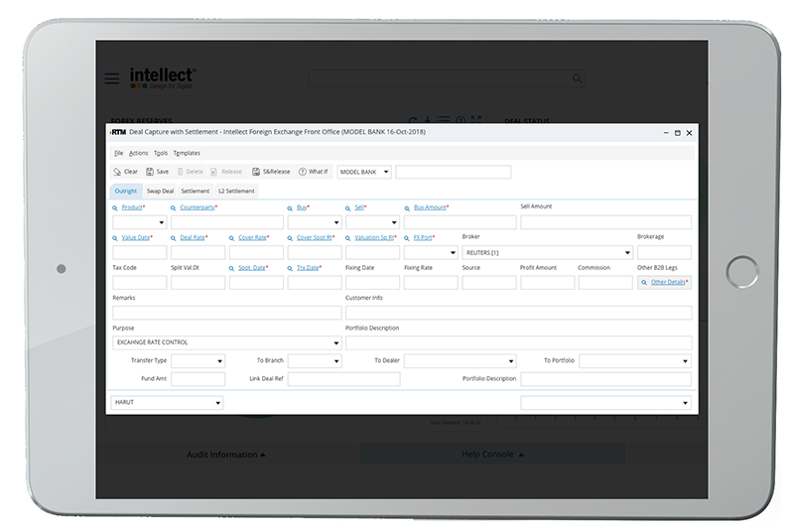Open the MODEL BANK dropdown

click(x=364, y=172)
